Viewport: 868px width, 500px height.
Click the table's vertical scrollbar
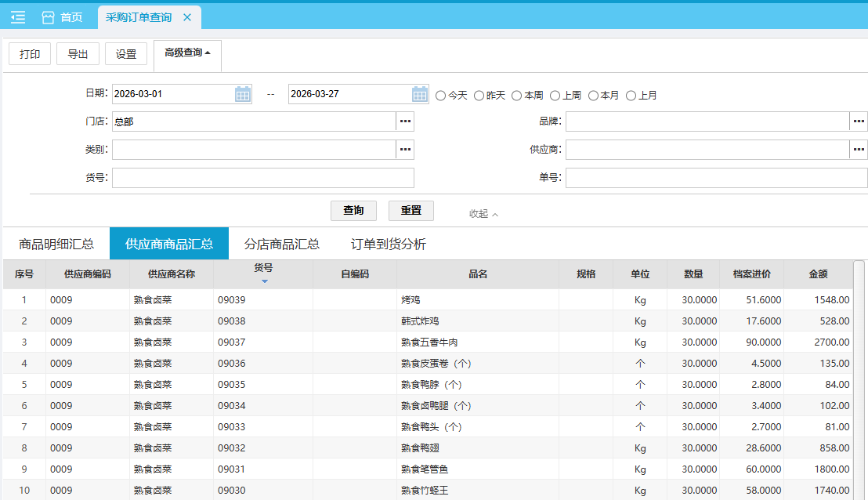point(859,376)
